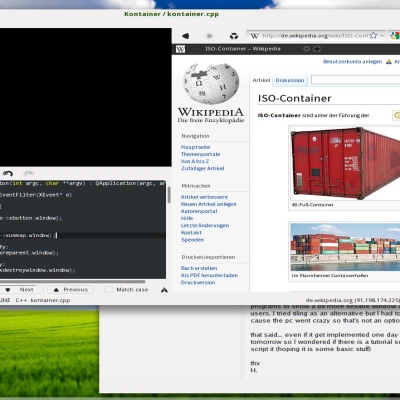The image size is (400, 400).
Task: Click the Wikipedia W favicon in the URL bar
Action: (x=255, y=36)
